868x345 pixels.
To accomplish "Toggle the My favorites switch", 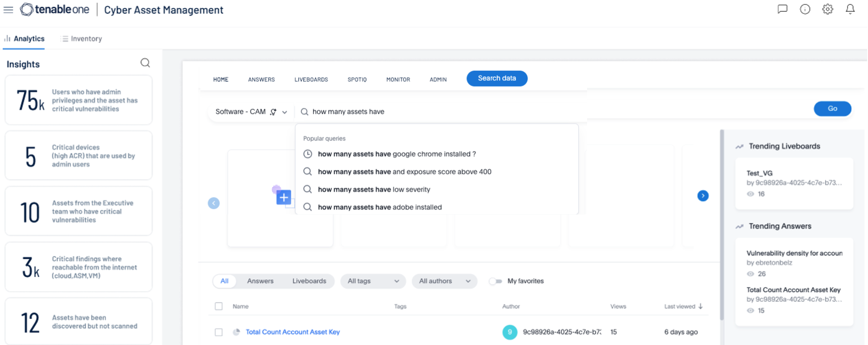I will tap(495, 281).
